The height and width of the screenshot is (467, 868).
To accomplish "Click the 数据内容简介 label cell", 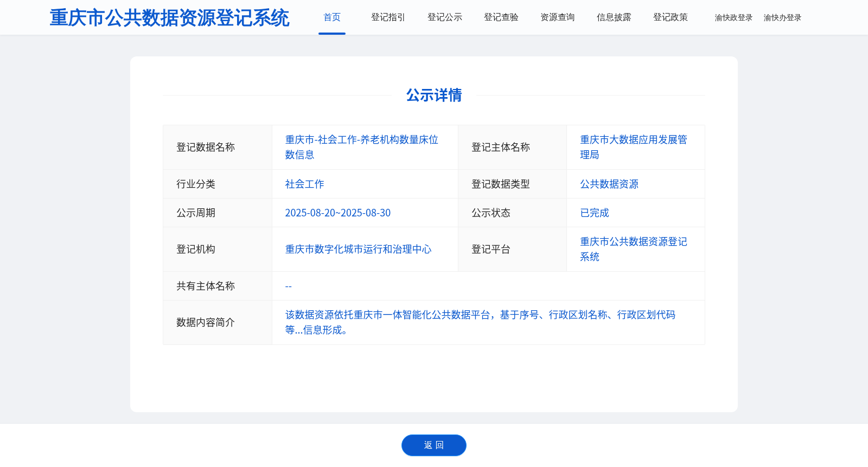I will tap(218, 323).
